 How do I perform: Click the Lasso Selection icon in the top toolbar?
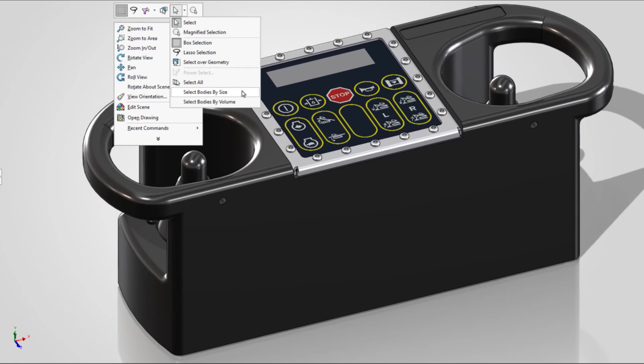(134, 10)
